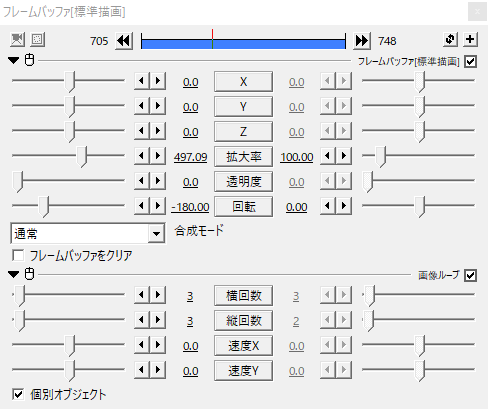488x409 pixels.
Task: Click the 拡大率 parameter button
Action: (243, 157)
